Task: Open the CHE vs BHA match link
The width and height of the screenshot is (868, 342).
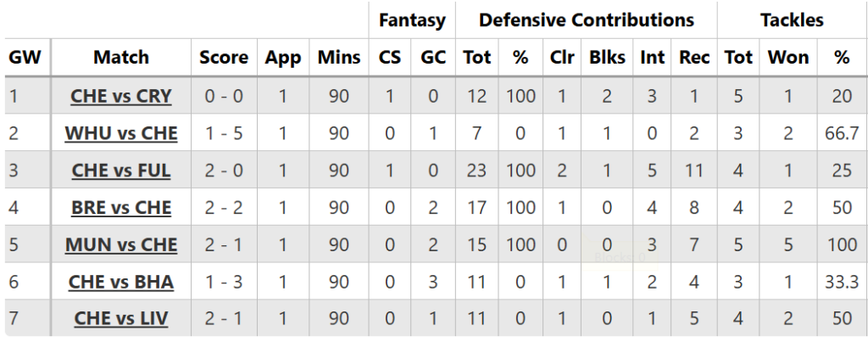Action: [121, 283]
